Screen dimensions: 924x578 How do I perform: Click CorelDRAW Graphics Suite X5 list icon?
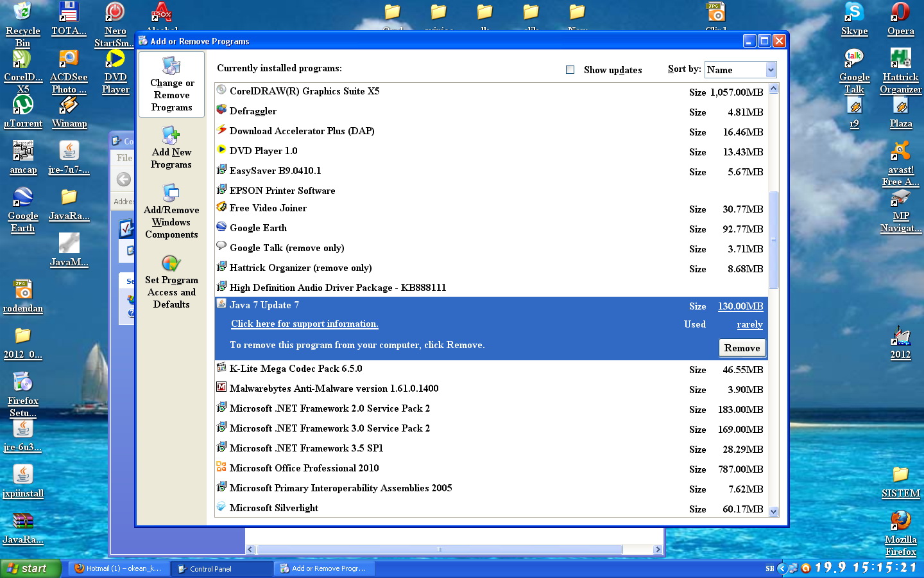tap(221, 91)
